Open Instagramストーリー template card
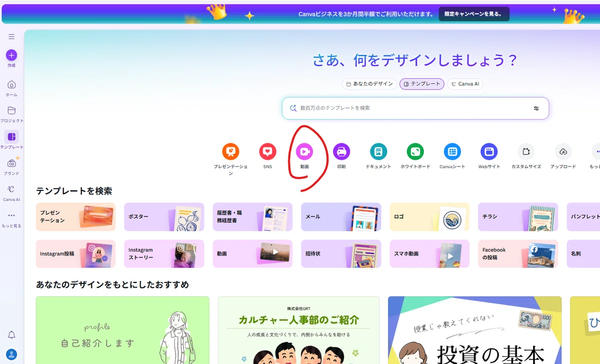The width and height of the screenshot is (600, 364). [x=164, y=254]
